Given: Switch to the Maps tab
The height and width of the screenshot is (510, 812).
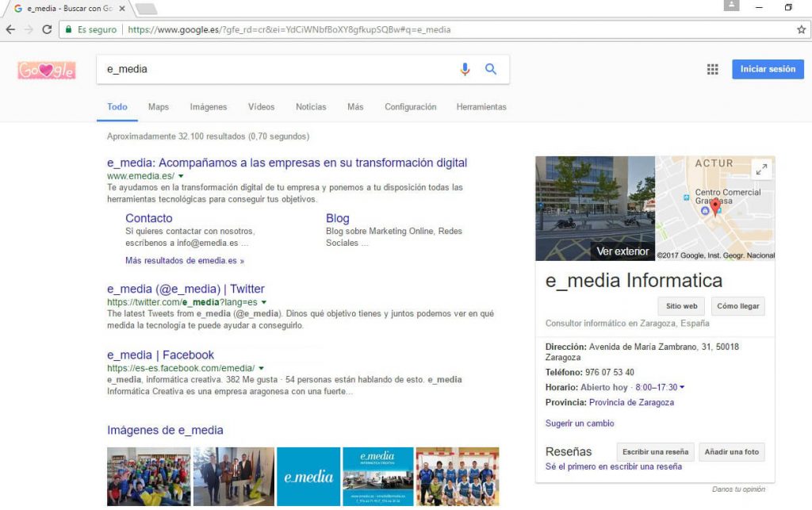Looking at the screenshot, I should click(x=159, y=106).
